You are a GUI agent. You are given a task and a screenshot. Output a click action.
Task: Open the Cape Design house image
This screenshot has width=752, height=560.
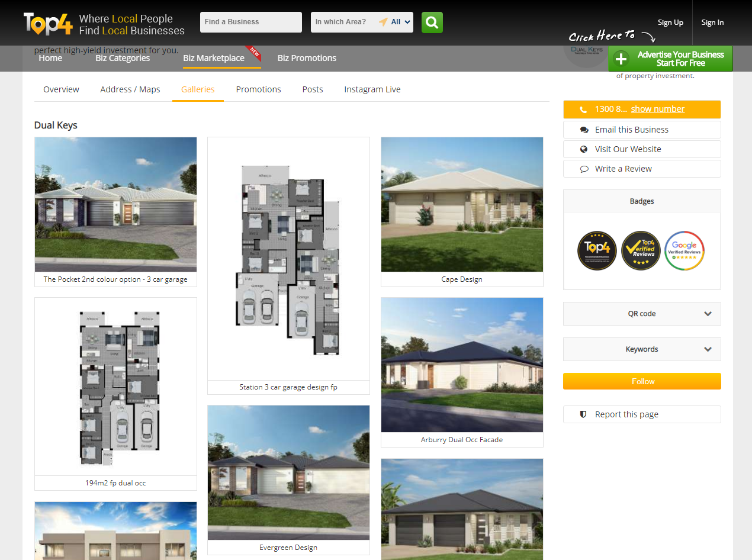pyautogui.click(x=462, y=204)
